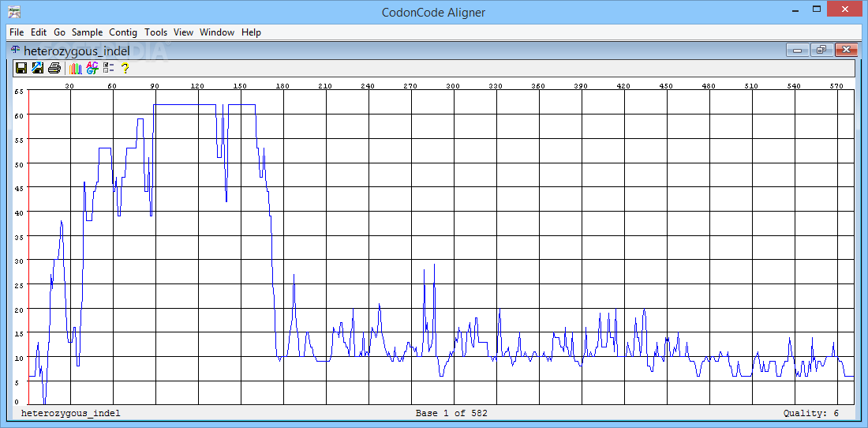
Task: Open the Go menu
Action: pyautogui.click(x=59, y=32)
